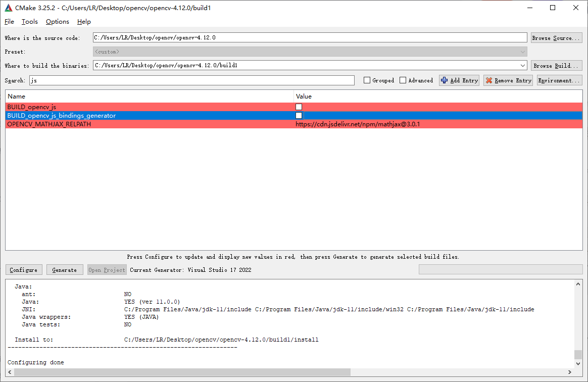Expand the build binaries path dropdown arrow
The image size is (588, 382).
click(x=523, y=65)
